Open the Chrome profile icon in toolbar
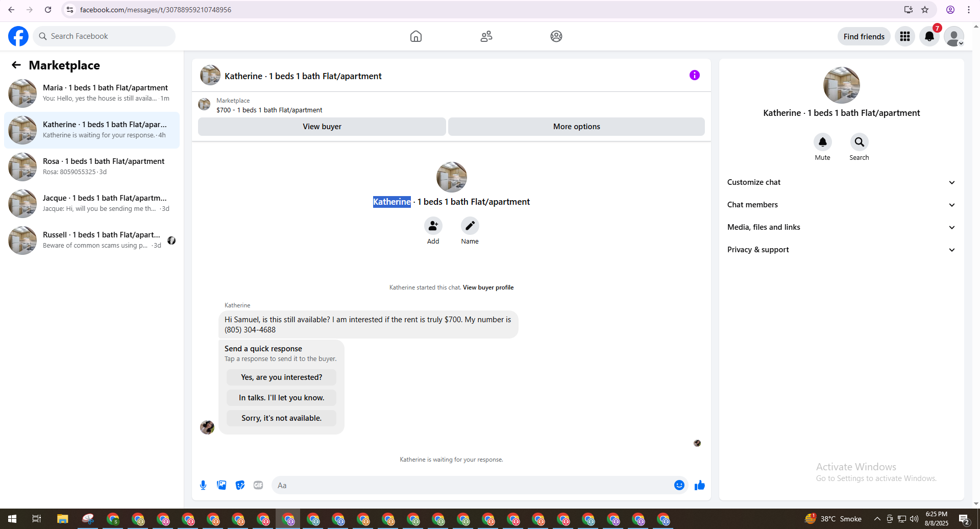980x529 pixels. (x=950, y=10)
